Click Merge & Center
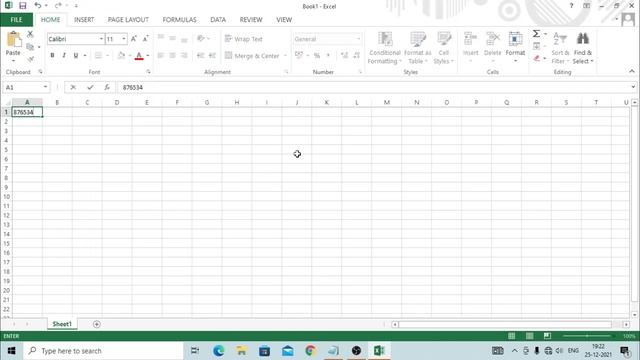This screenshot has width=640, height=360. [252, 56]
